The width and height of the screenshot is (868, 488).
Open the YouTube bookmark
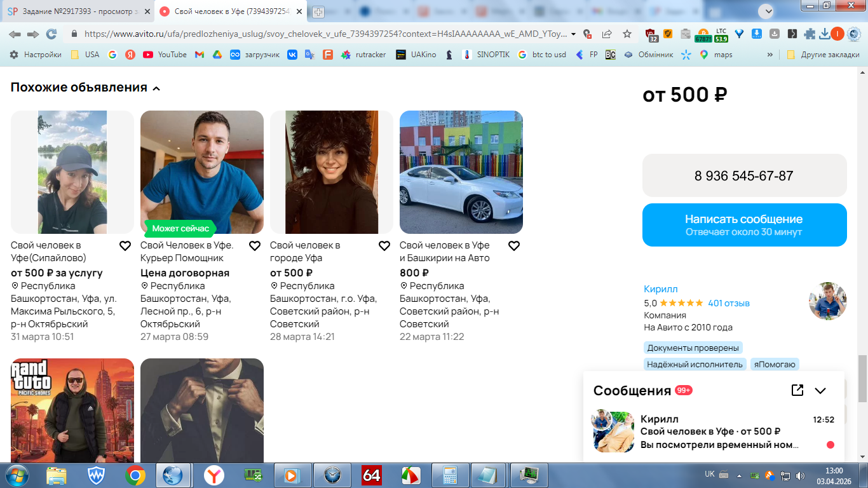click(165, 55)
